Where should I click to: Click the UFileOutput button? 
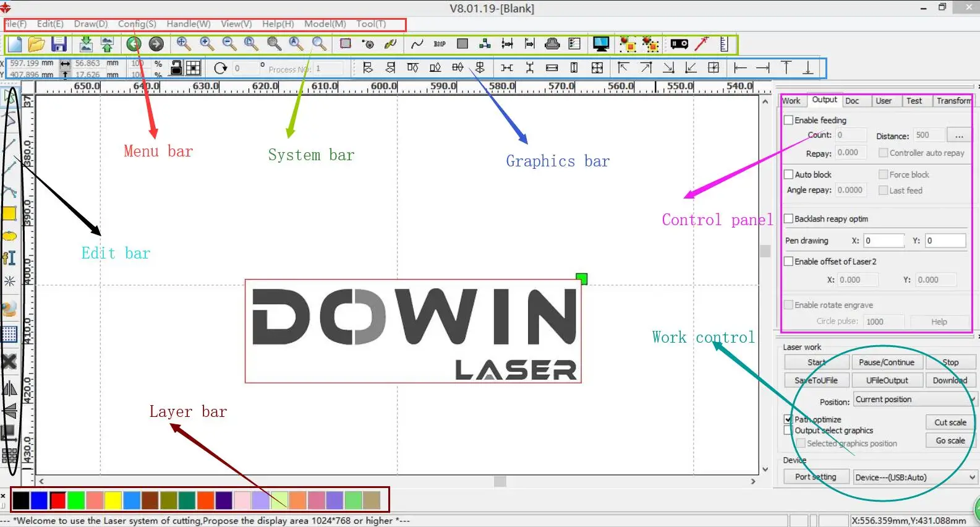coord(887,380)
